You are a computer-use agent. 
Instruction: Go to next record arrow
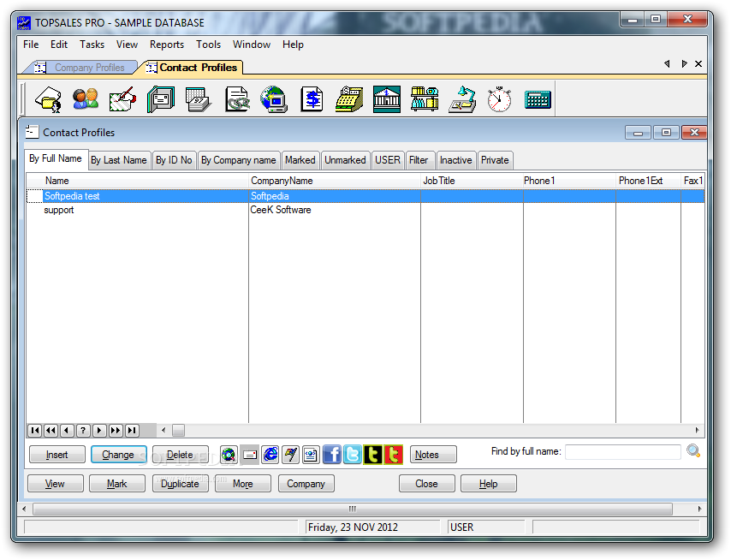click(99, 431)
